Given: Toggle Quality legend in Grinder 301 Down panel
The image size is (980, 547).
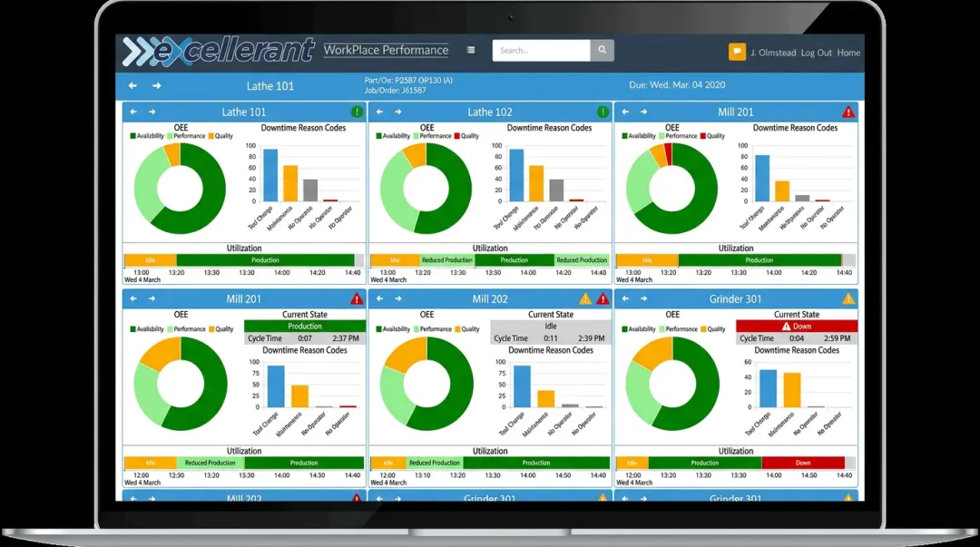Looking at the screenshot, I should 713,329.
